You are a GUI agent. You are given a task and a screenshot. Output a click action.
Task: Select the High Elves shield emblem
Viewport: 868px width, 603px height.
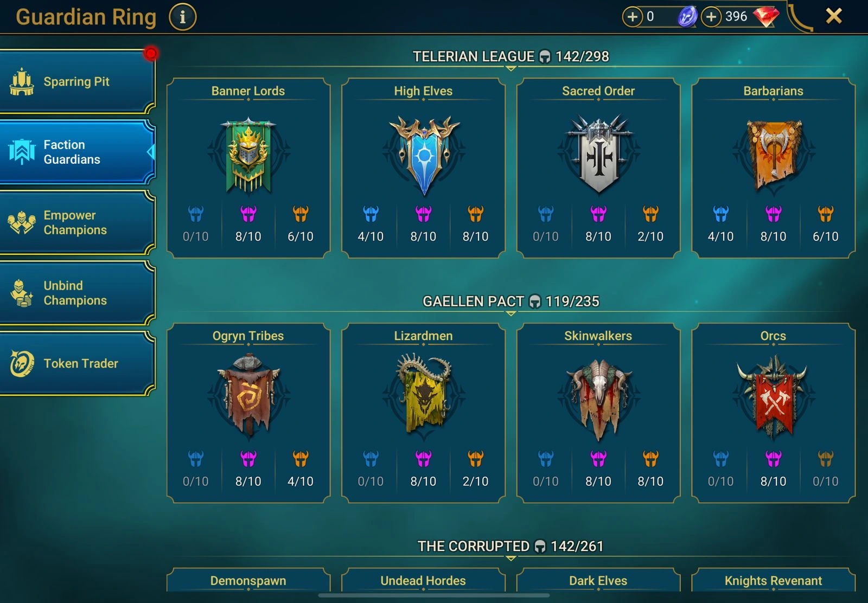[424, 156]
